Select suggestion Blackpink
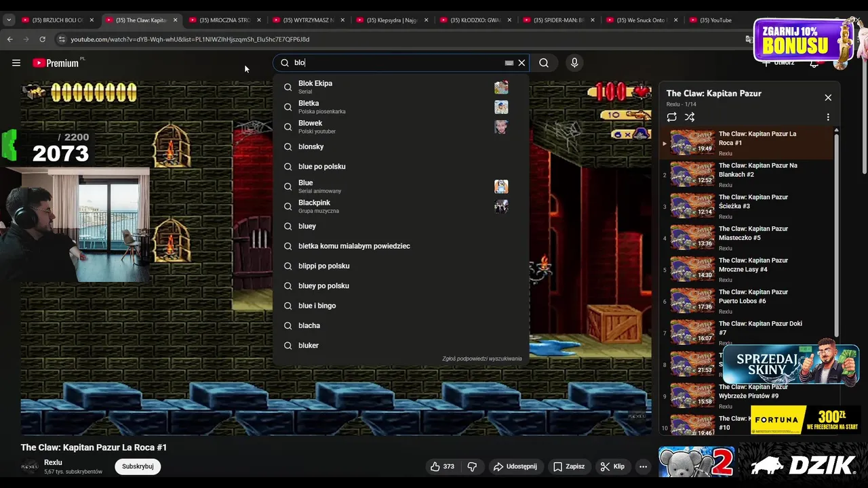The height and width of the screenshot is (488, 868). pos(401,206)
